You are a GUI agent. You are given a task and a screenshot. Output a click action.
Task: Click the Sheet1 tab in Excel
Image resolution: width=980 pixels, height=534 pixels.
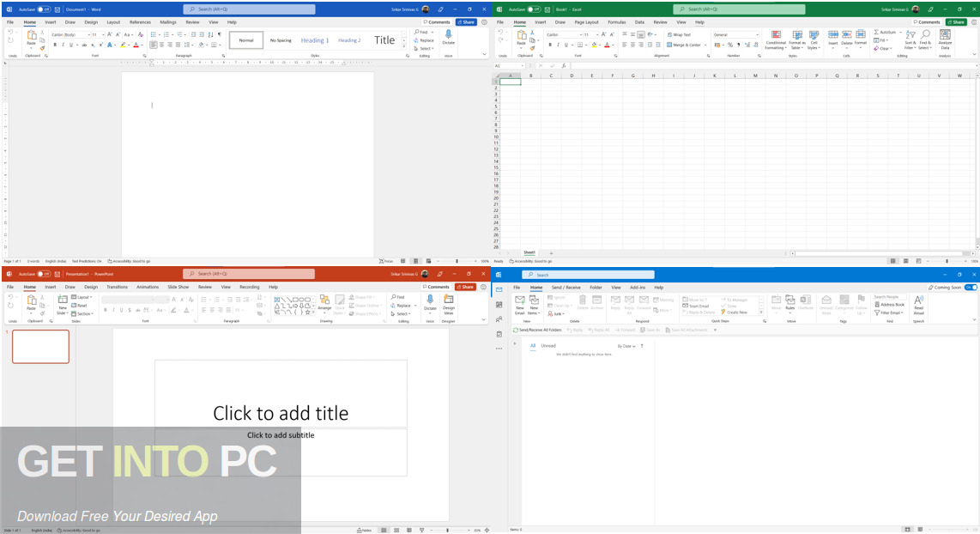529,252
